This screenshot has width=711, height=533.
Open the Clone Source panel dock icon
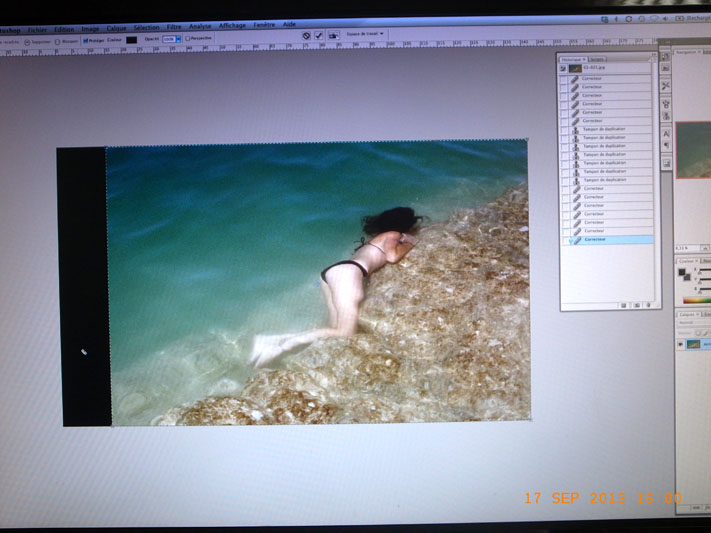pyautogui.click(x=666, y=116)
